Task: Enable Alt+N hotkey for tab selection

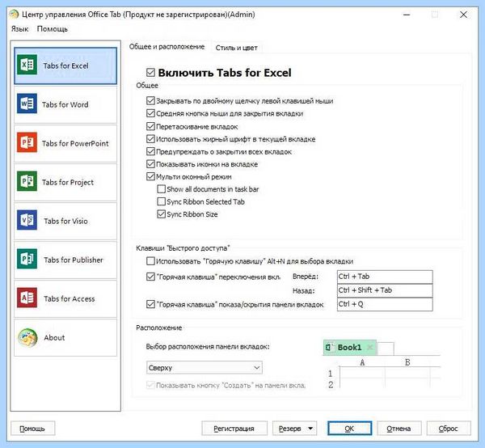Action: (x=150, y=261)
